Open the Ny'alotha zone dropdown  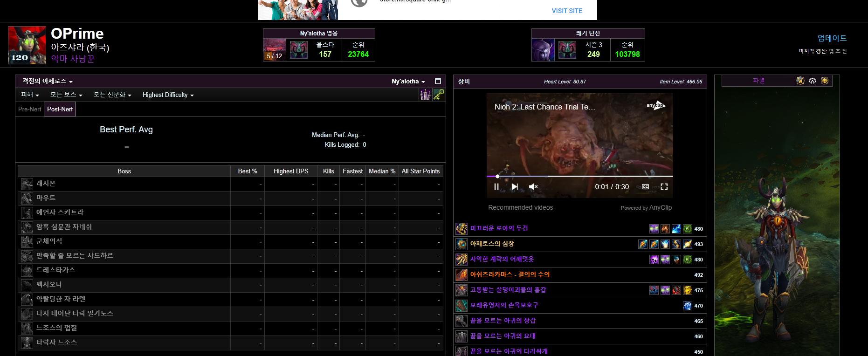[408, 81]
